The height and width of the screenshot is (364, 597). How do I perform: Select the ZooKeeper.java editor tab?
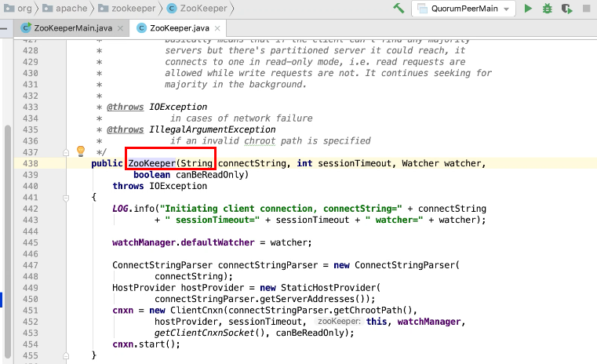[x=180, y=28]
